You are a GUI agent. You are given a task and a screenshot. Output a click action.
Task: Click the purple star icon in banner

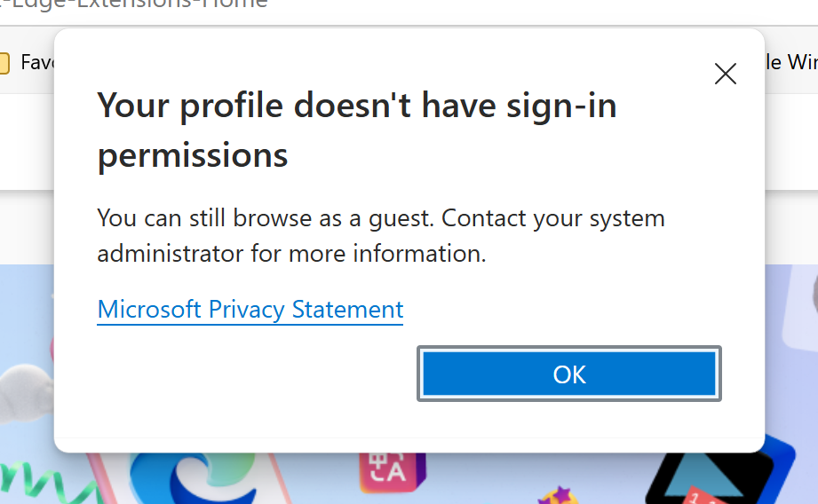(560, 493)
